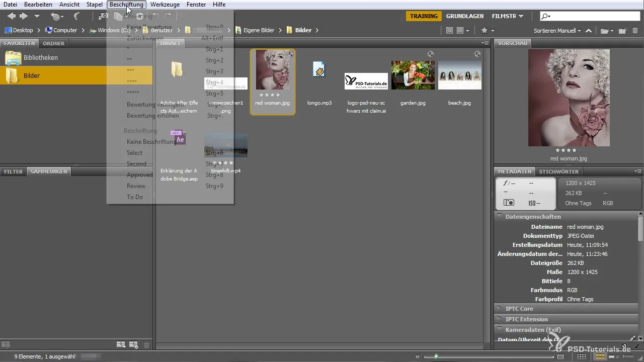The height and width of the screenshot is (362, 644).
Task: Click smaller thumbnail size button
Action: pos(418,356)
